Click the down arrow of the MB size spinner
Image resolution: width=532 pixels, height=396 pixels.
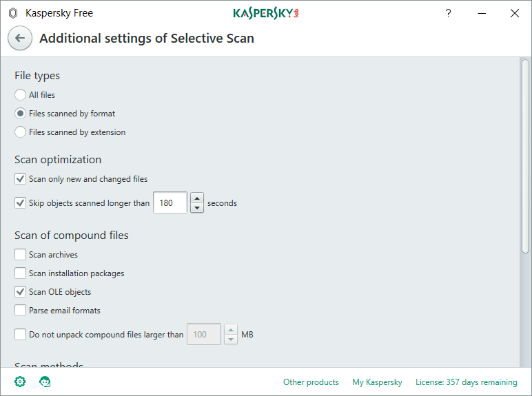231,339
